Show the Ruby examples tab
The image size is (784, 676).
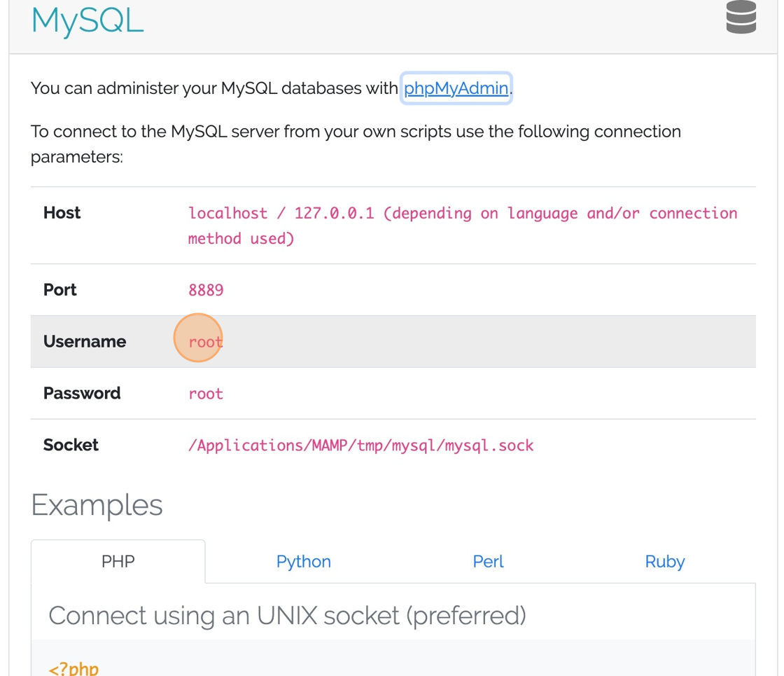click(x=664, y=562)
